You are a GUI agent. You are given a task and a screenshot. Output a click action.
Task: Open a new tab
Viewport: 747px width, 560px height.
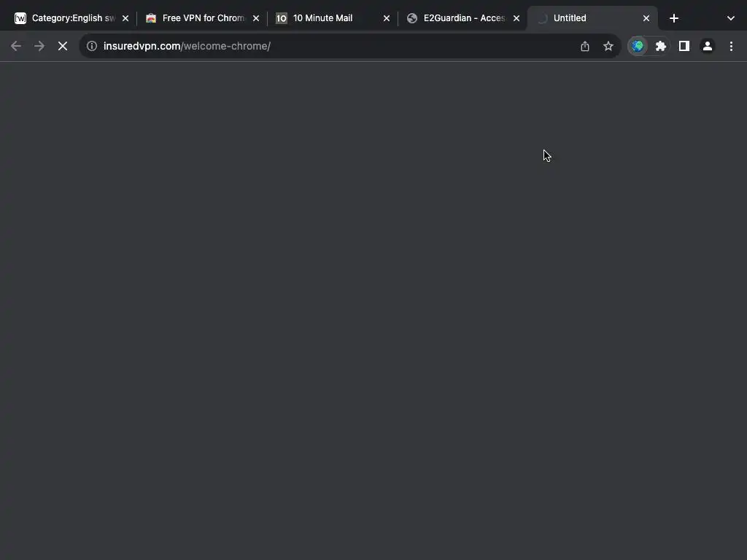(x=673, y=18)
